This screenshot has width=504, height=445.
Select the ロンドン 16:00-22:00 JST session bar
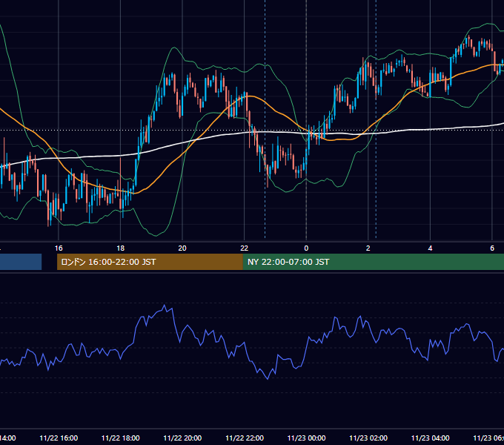150,262
